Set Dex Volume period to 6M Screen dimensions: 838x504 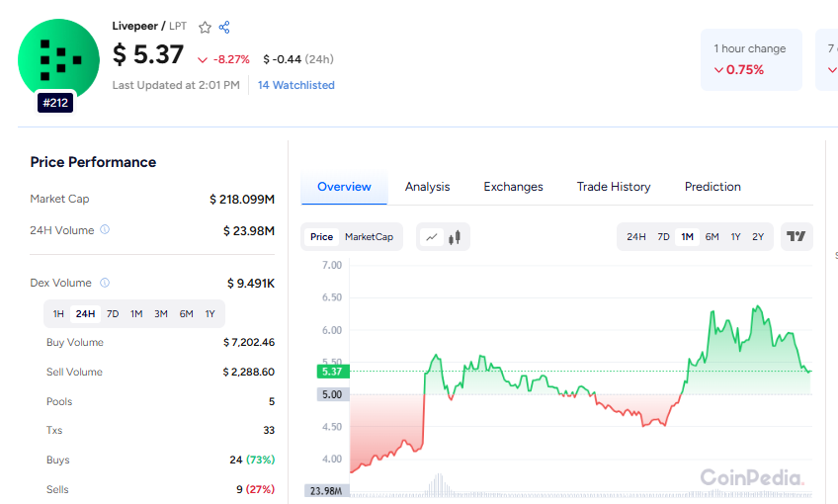[x=186, y=313]
